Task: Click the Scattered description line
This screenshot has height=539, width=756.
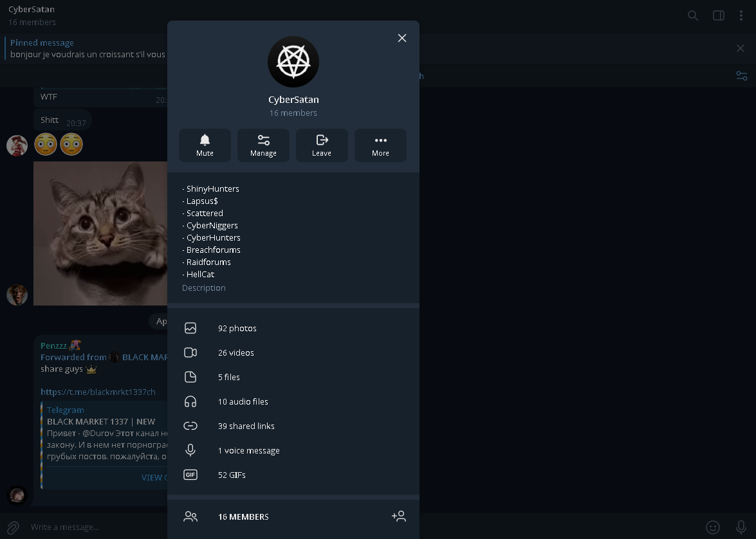Action: [x=203, y=213]
